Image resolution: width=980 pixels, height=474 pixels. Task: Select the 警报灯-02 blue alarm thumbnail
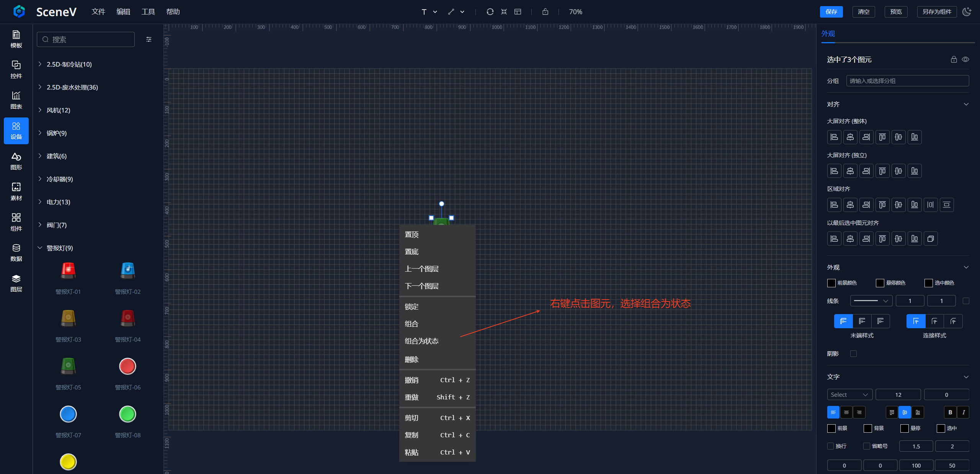[127, 271]
